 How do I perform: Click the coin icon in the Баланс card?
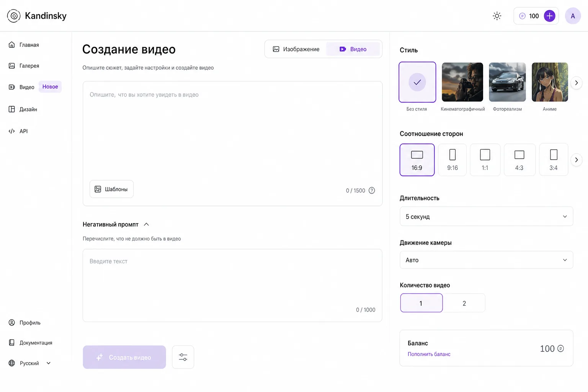[x=560, y=348]
